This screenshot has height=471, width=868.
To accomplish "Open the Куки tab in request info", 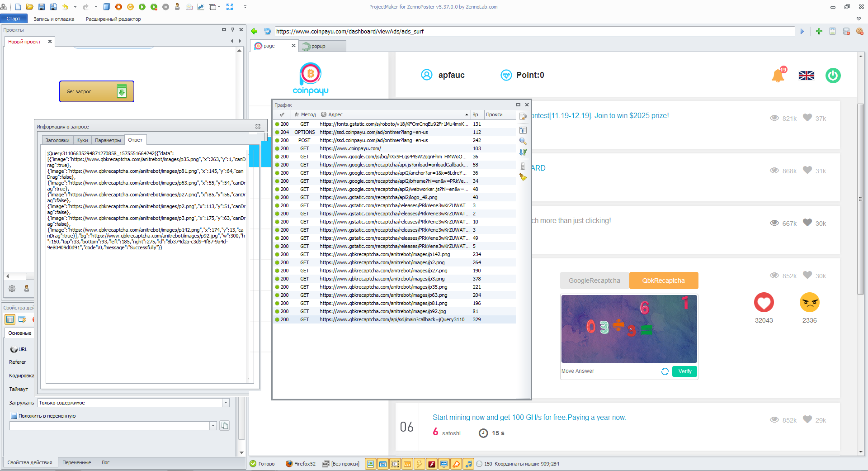I will tap(82, 140).
